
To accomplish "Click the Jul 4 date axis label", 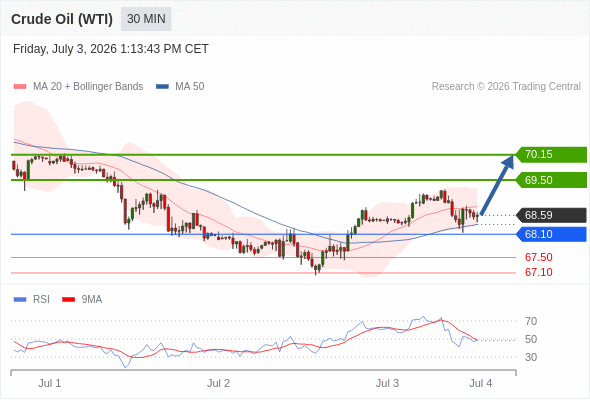I will 481,383.
